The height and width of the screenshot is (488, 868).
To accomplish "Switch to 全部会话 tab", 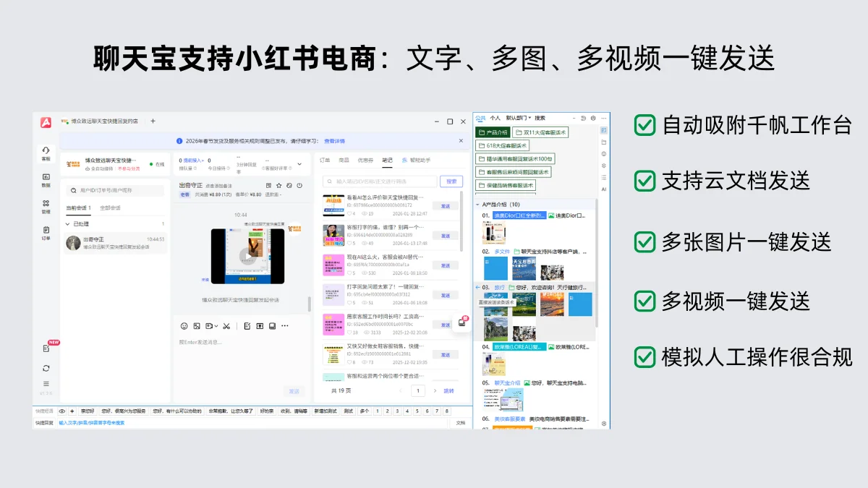I will pyautogui.click(x=110, y=207).
